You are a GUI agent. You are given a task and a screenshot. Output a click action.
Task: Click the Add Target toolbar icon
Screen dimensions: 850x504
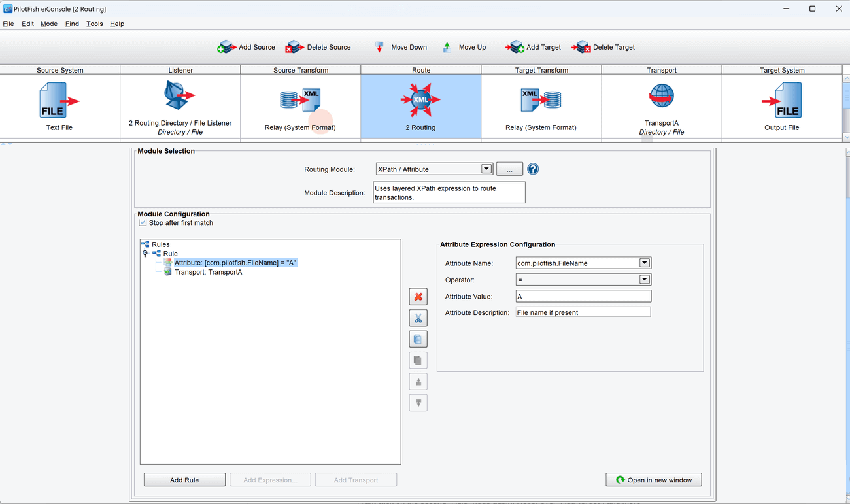pos(515,47)
